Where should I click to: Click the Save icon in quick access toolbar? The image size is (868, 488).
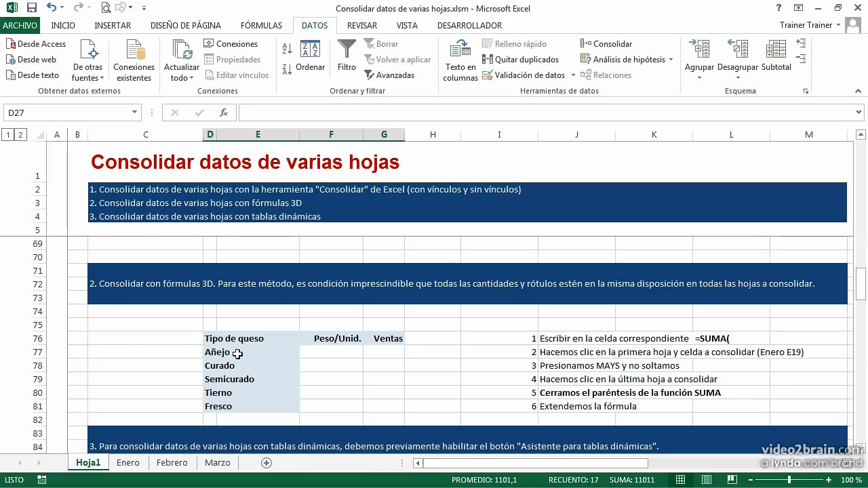pos(32,8)
